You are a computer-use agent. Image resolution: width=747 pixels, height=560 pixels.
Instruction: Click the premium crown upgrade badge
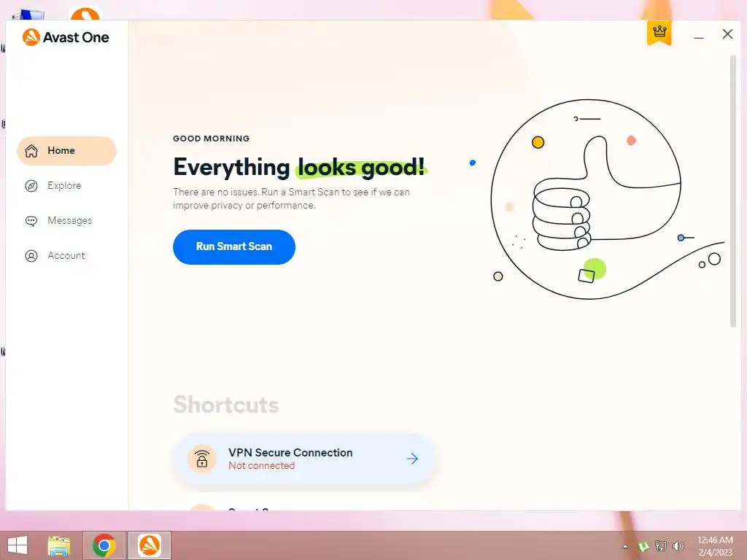(659, 33)
